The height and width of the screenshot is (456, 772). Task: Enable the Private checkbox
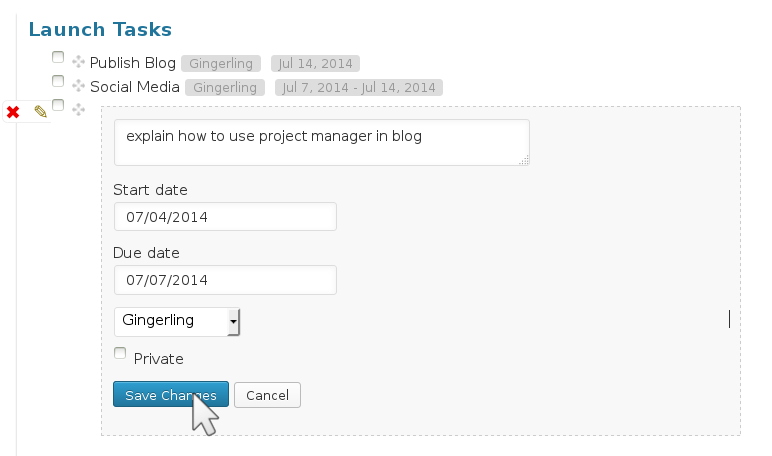pos(121,353)
